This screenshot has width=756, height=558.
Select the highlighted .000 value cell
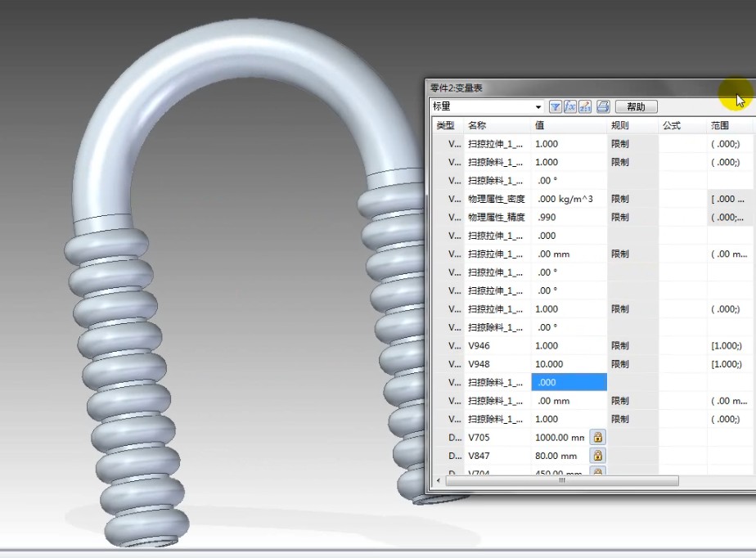click(569, 382)
